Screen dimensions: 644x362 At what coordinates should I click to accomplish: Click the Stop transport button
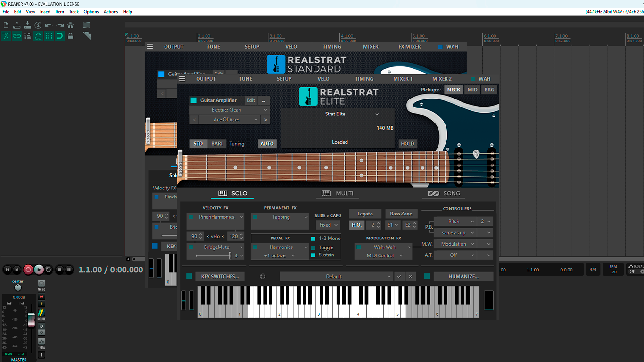click(x=59, y=270)
